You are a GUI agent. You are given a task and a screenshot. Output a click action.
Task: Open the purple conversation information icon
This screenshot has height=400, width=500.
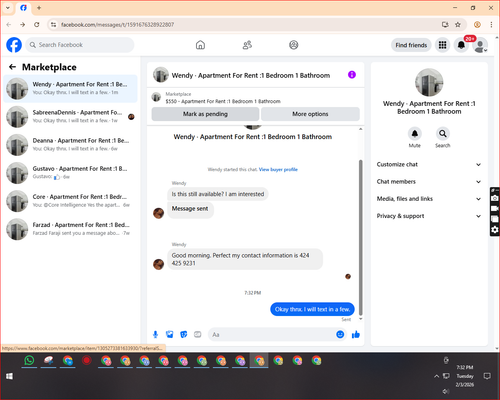tap(352, 75)
